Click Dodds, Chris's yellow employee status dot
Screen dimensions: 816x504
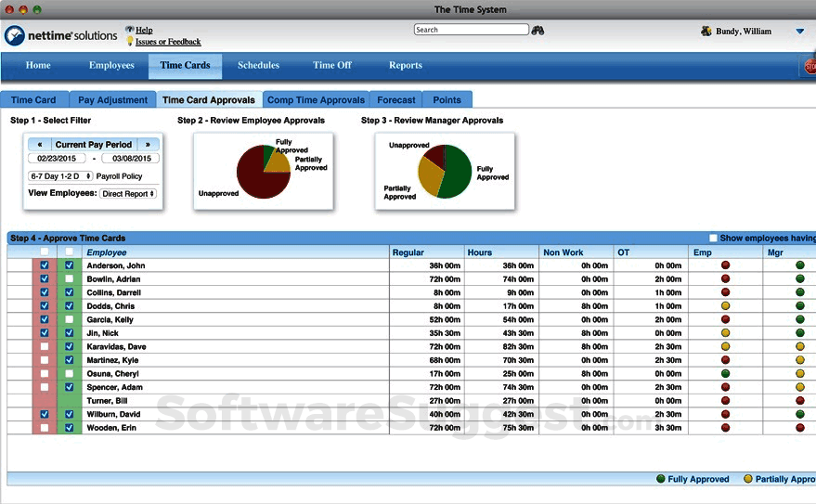click(726, 306)
